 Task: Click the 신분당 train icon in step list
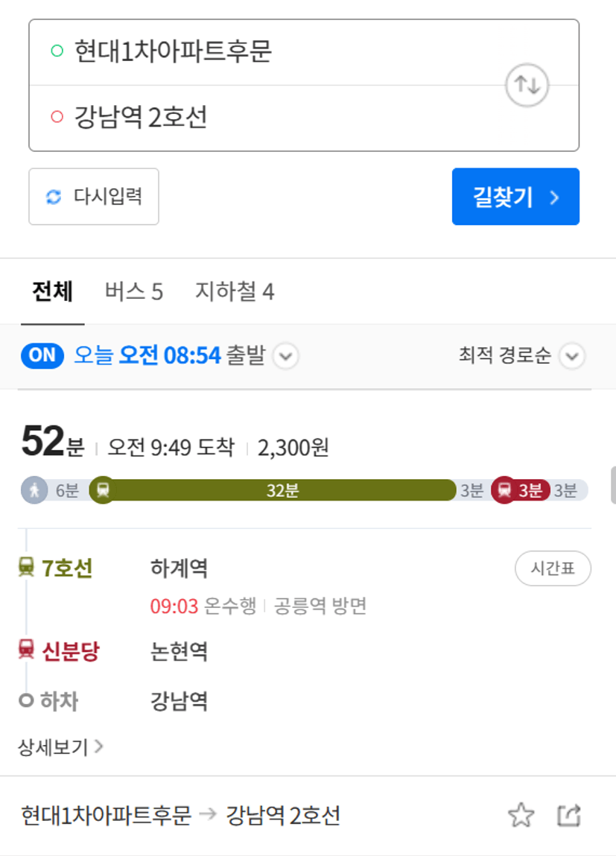point(26,649)
